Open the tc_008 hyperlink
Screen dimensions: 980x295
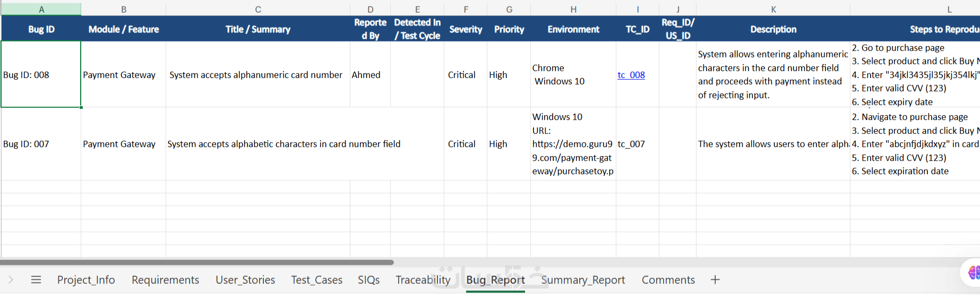pyautogui.click(x=631, y=75)
